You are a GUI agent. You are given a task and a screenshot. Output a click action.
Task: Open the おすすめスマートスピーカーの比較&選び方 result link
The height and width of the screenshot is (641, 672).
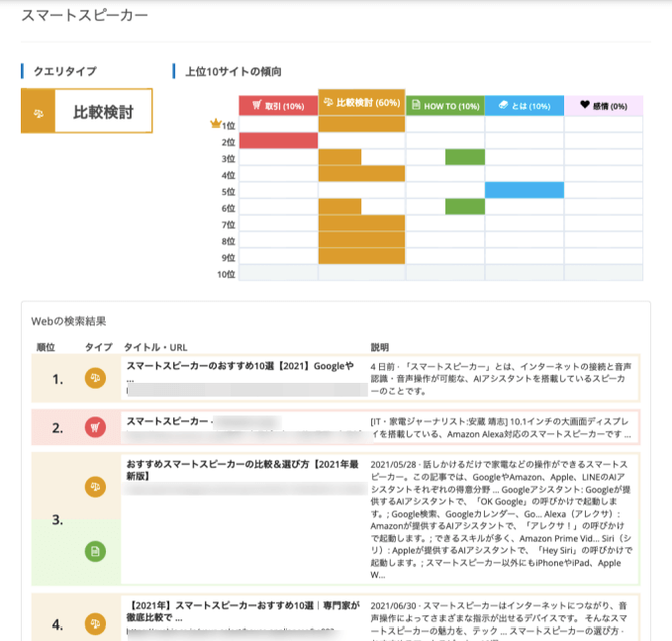(242, 470)
